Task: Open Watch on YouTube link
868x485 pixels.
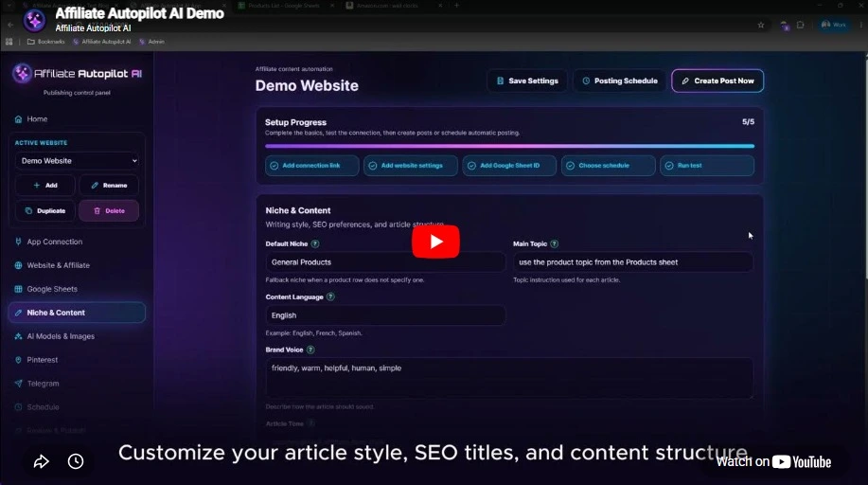Action: point(773,461)
